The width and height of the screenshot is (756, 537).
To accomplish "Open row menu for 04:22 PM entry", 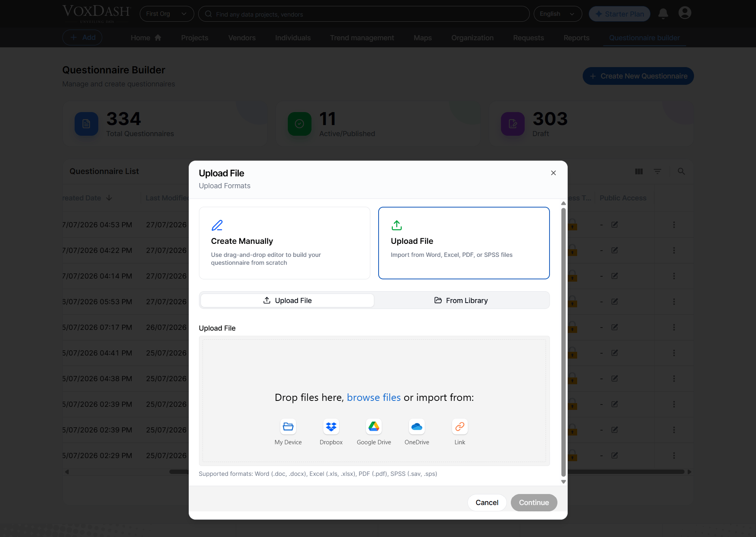I will point(674,250).
